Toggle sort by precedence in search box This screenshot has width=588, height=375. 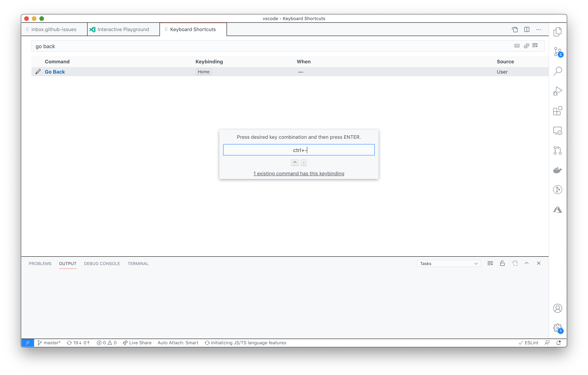[526, 46]
